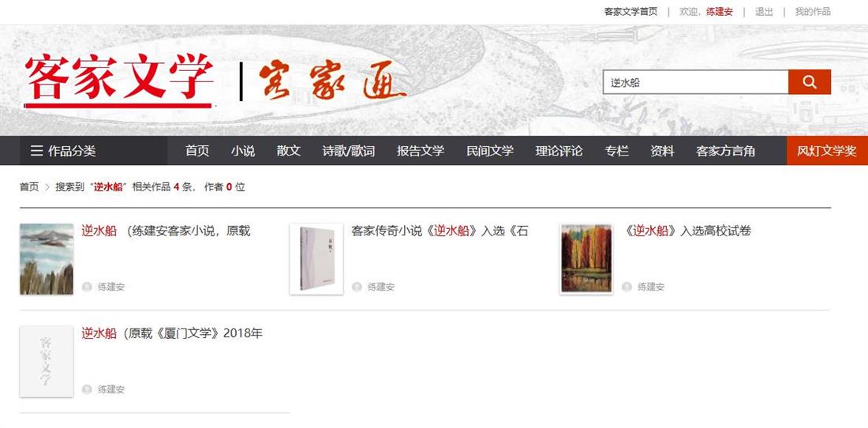
Task: Open the gray 客家文学 placeholder thumbnail
Action: (x=47, y=361)
